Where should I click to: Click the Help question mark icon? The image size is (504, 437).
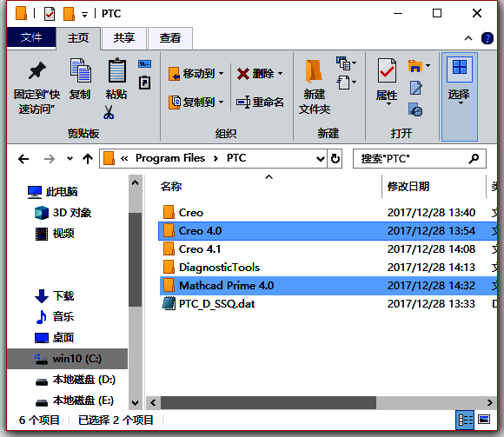click(x=487, y=38)
